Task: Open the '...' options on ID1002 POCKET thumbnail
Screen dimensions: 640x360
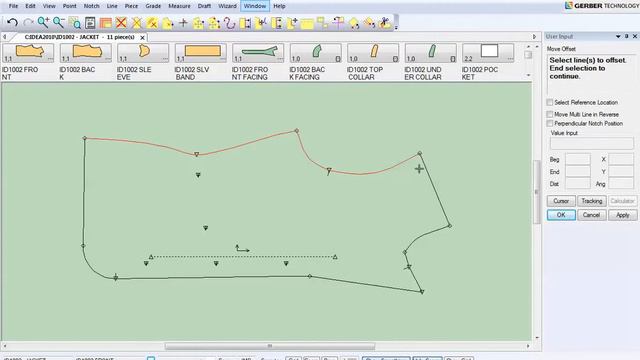Action: pos(510,59)
